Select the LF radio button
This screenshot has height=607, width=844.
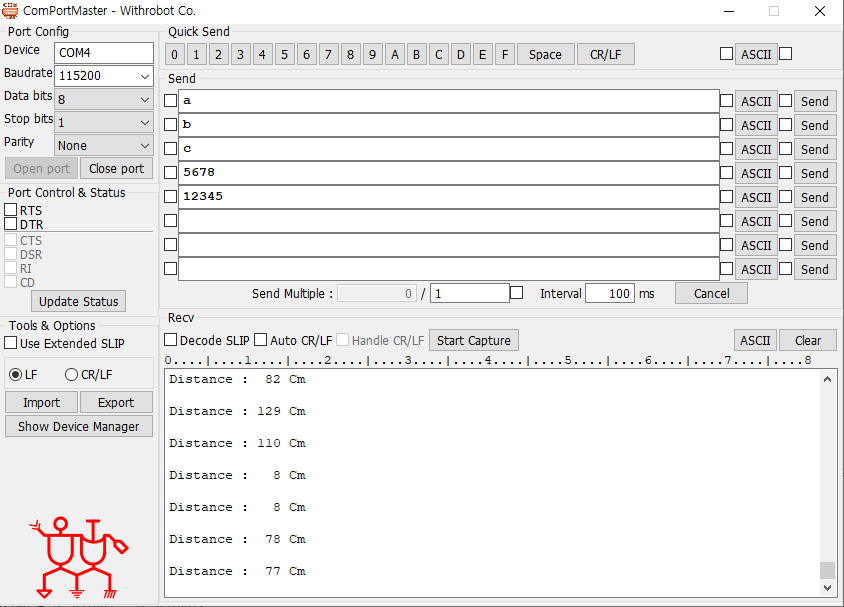(16, 375)
